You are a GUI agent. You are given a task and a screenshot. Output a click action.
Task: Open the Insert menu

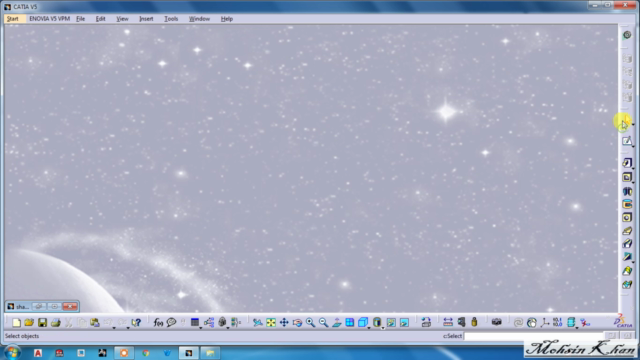point(146,19)
